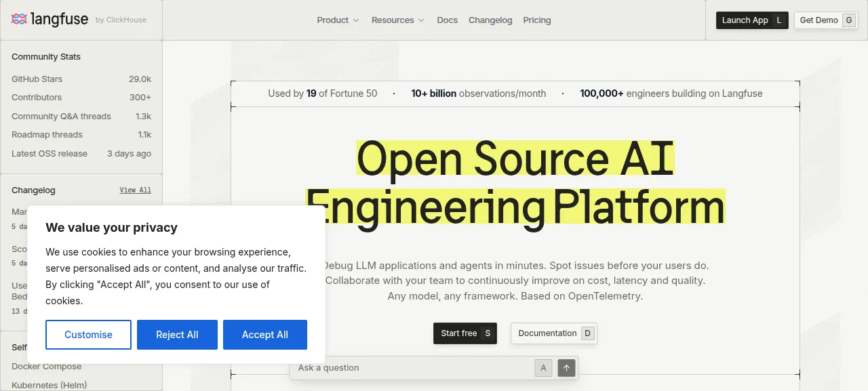Click the Reject All cookies button
Image resolution: width=868 pixels, height=391 pixels.
[177, 335]
